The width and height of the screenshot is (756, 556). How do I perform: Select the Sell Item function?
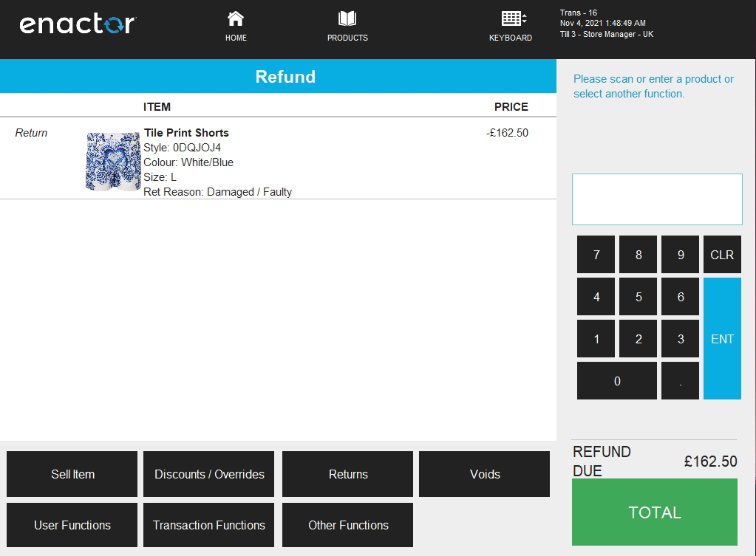[71, 474]
